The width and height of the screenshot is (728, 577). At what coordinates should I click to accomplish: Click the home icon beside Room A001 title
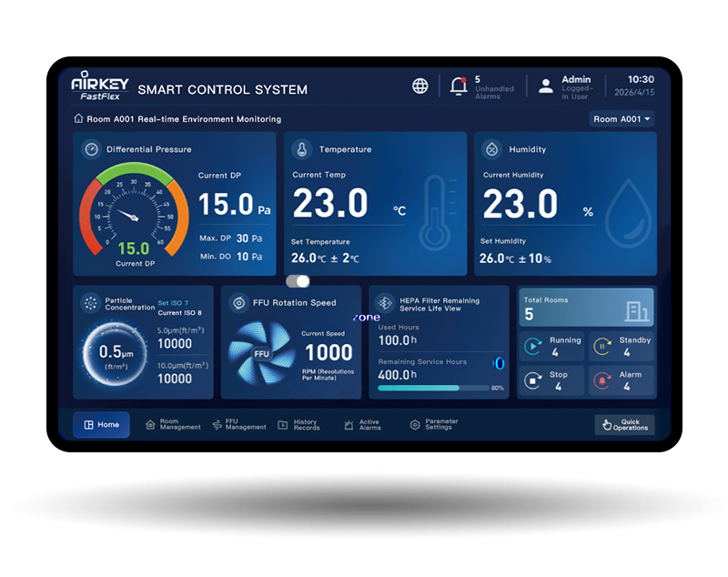[x=78, y=119]
